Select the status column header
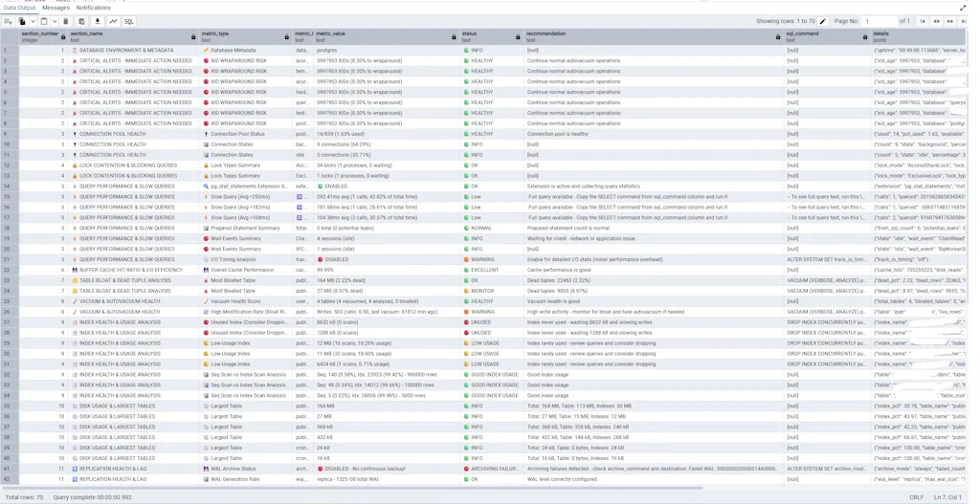This screenshot has height=504, width=980. tap(492, 37)
